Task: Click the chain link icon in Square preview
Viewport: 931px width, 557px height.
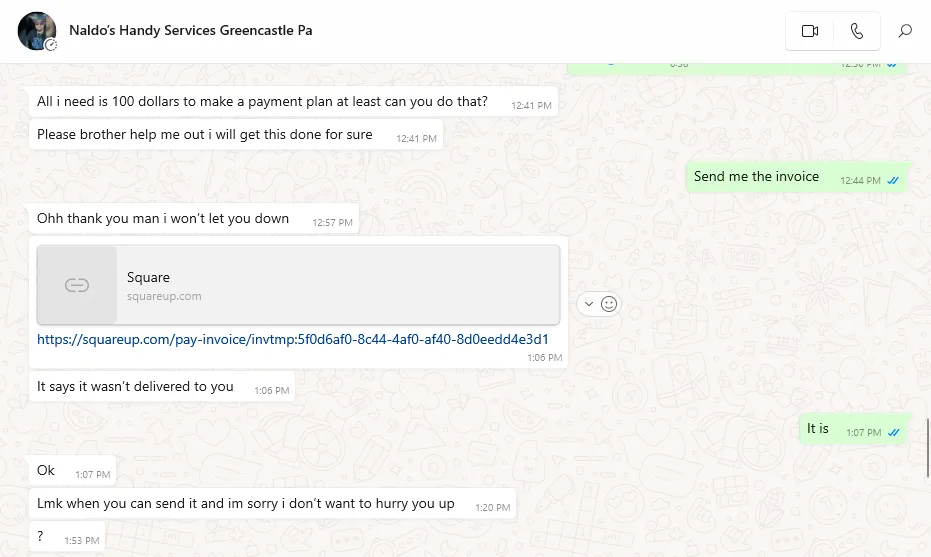Action: point(77,286)
